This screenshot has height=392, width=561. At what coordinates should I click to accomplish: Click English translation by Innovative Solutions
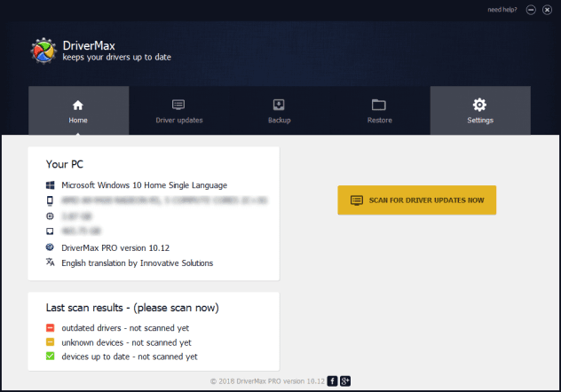pyautogui.click(x=137, y=263)
